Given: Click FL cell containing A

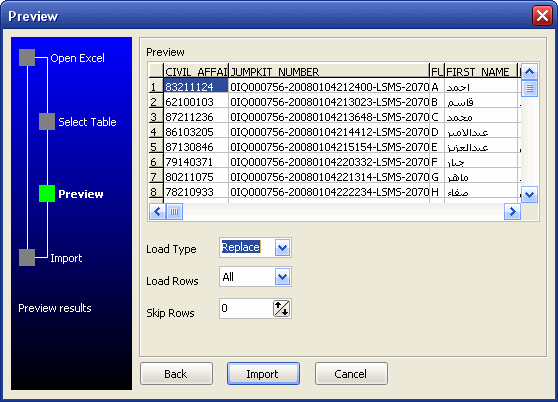Looking at the screenshot, I should (437, 86).
